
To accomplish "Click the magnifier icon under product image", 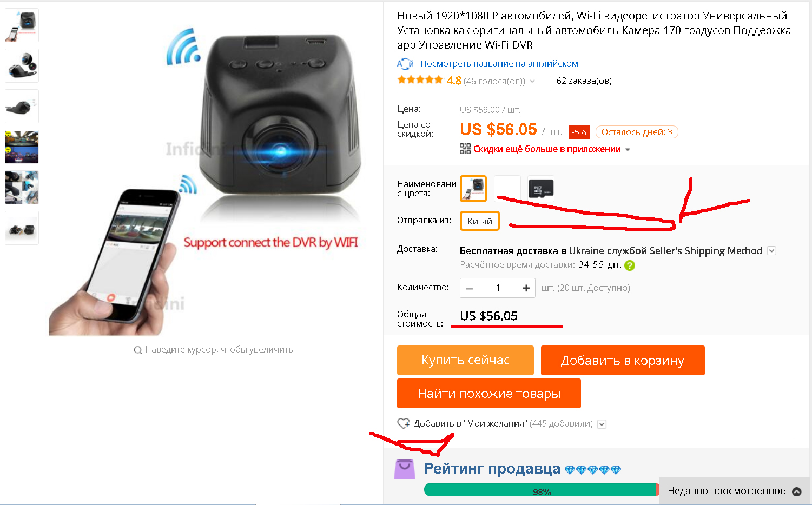I will click(x=138, y=350).
